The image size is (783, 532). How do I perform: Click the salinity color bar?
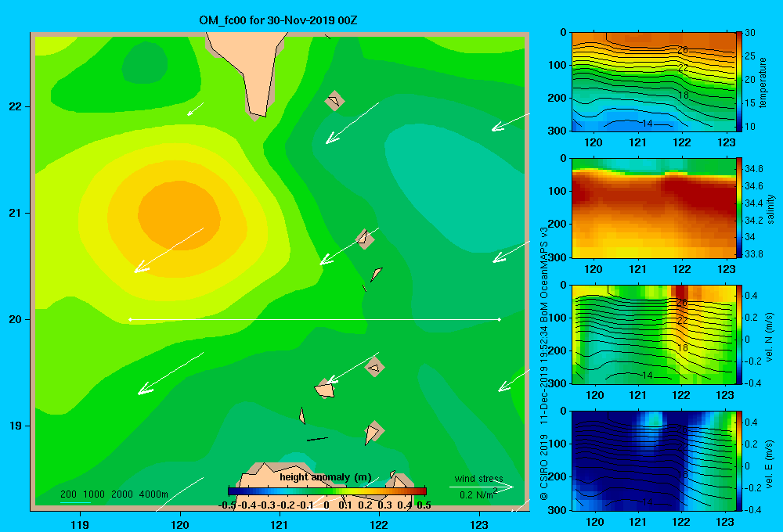click(739, 208)
